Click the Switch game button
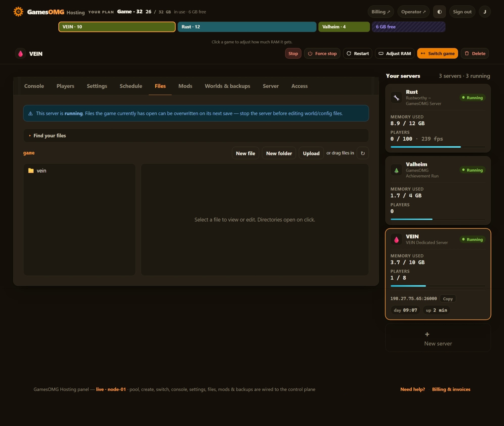 coord(437,54)
